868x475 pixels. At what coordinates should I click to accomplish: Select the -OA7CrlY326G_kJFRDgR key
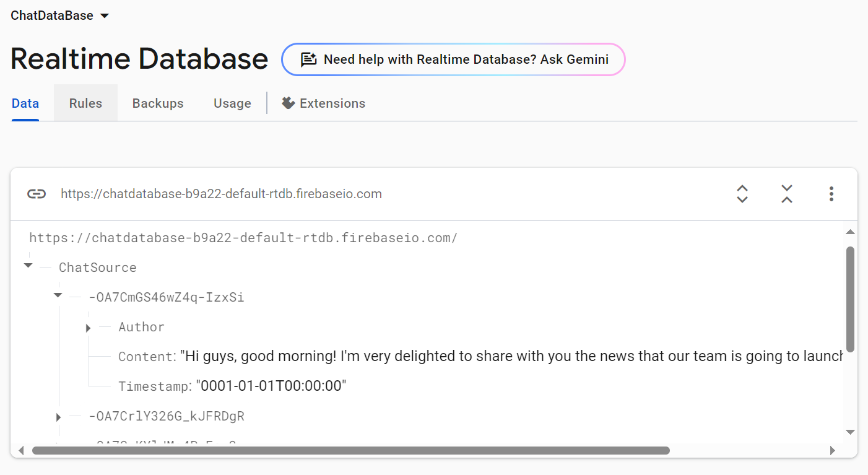click(x=167, y=416)
